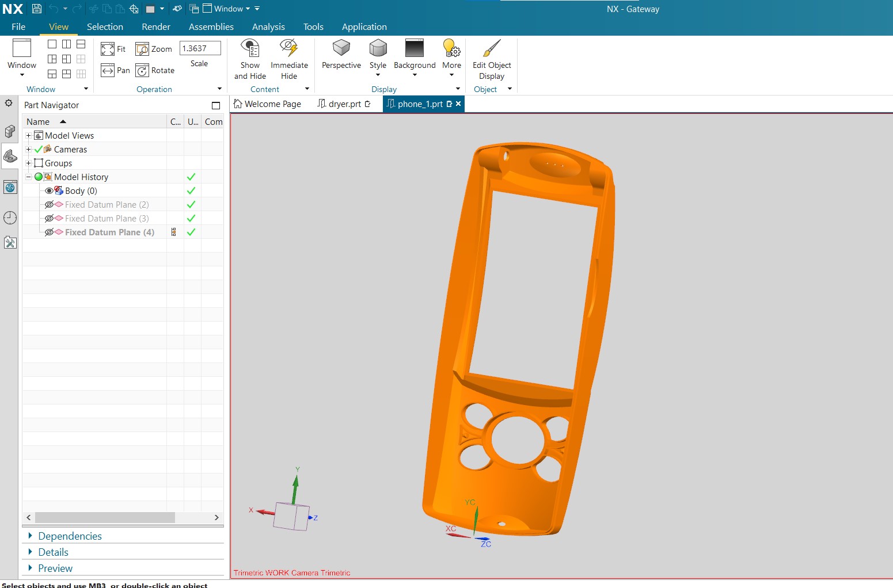
Task: Hide Body (0) using its eye icon
Action: 49,190
